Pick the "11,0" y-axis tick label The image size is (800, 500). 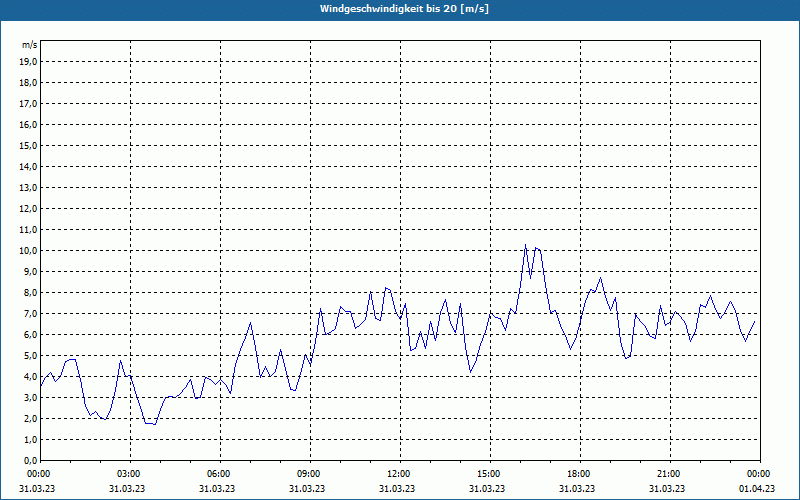click(28, 230)
